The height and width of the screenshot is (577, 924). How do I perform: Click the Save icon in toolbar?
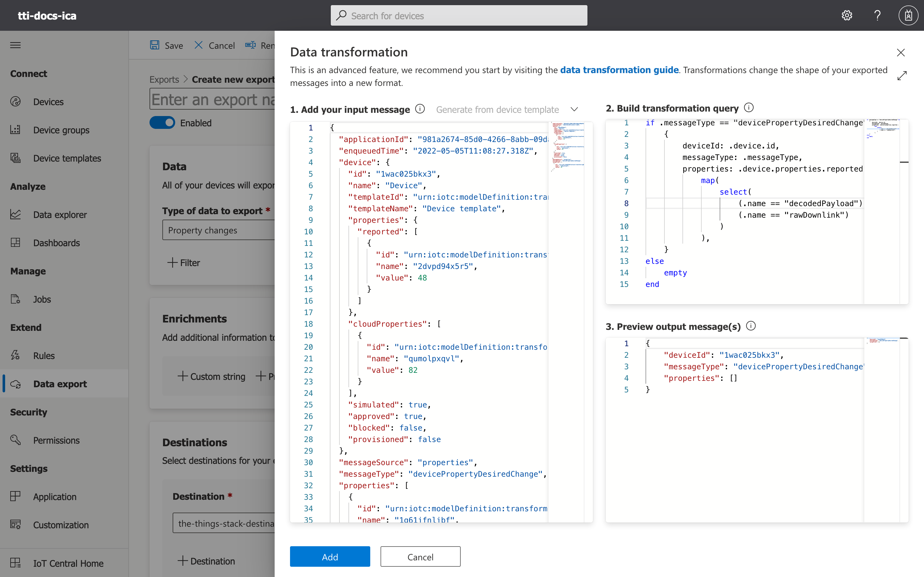coord(154,45)
